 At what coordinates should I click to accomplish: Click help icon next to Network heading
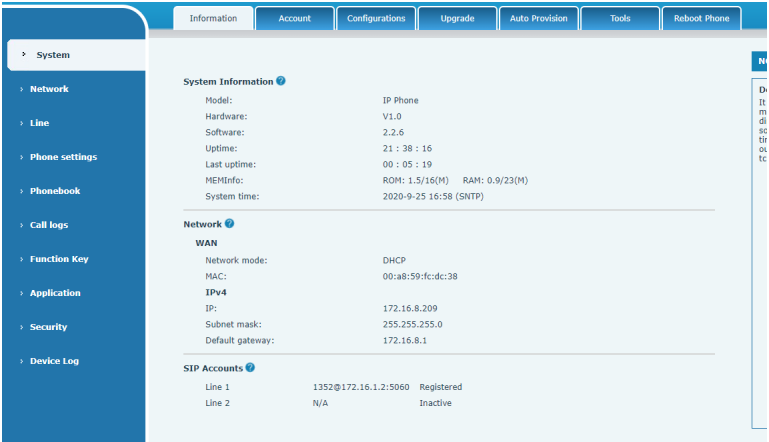tap(230, 224)
